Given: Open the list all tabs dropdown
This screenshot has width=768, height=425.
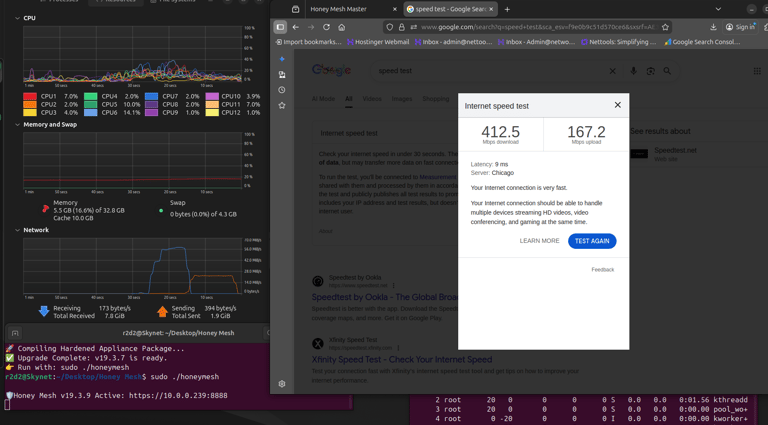Looking at the screenshot, I should click(718, 9).
